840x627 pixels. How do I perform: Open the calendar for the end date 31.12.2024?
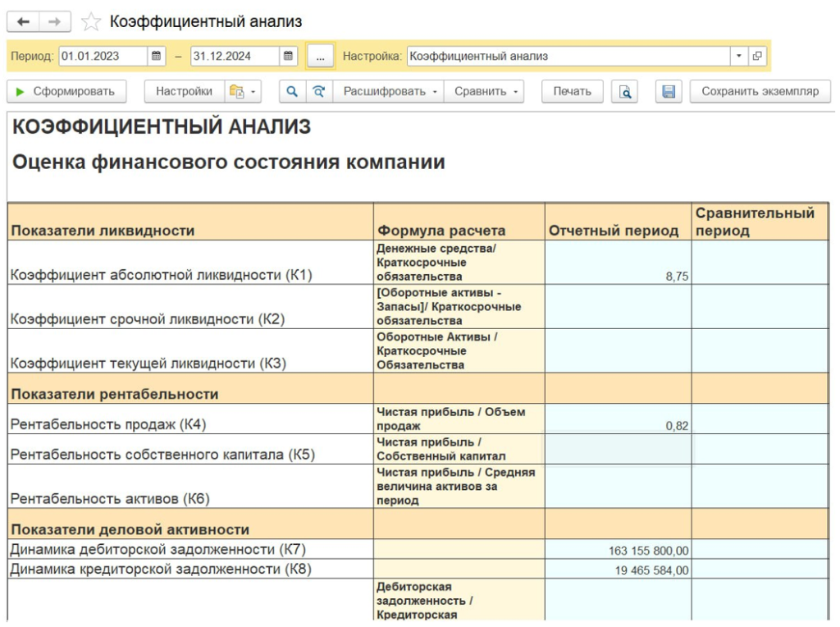pos(287,56)
